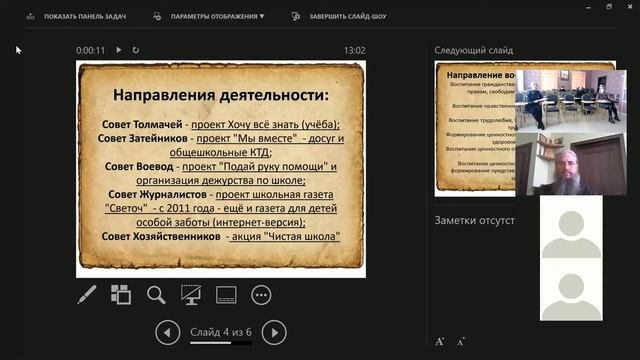Activate the zoom into slide magnifier
Screen dimensions: 640x360
click(x=156, y=295)
